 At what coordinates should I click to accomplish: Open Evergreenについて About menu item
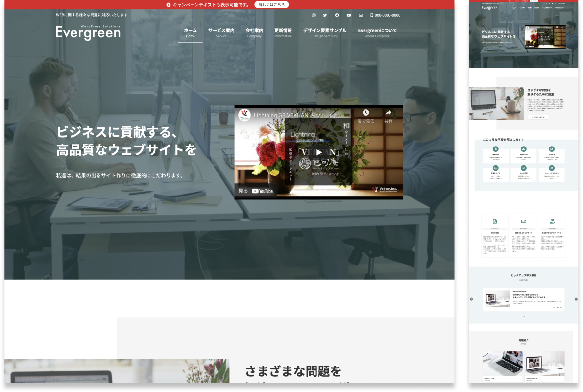377,33
